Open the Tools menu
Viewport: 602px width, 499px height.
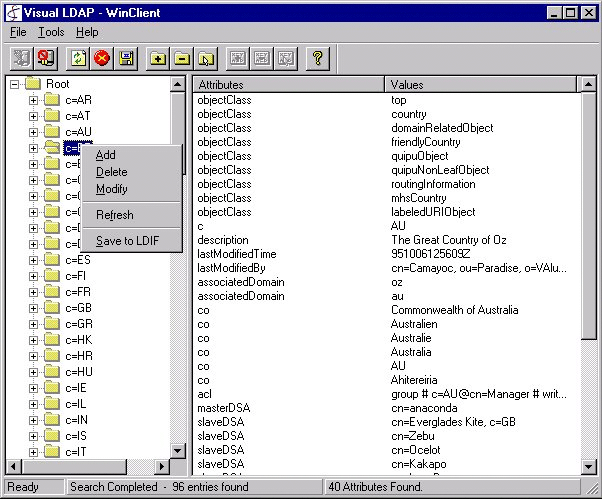coord(50,32)
